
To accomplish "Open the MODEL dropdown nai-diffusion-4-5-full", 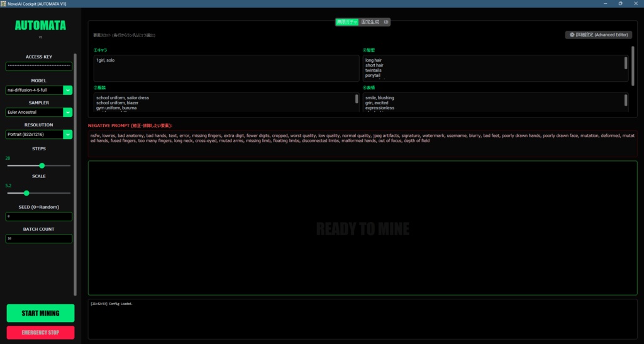I will pyautogui.click(x=38, y=90).
